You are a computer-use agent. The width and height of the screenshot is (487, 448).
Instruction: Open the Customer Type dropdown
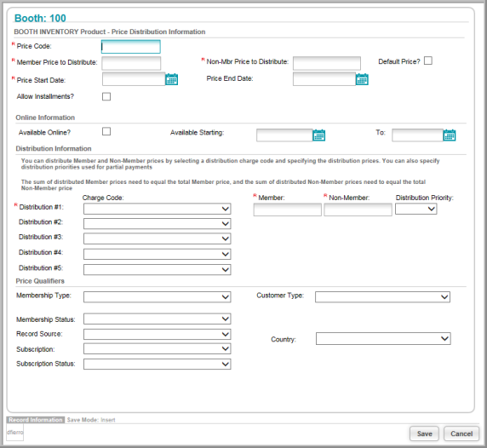[x=382, y=297]
